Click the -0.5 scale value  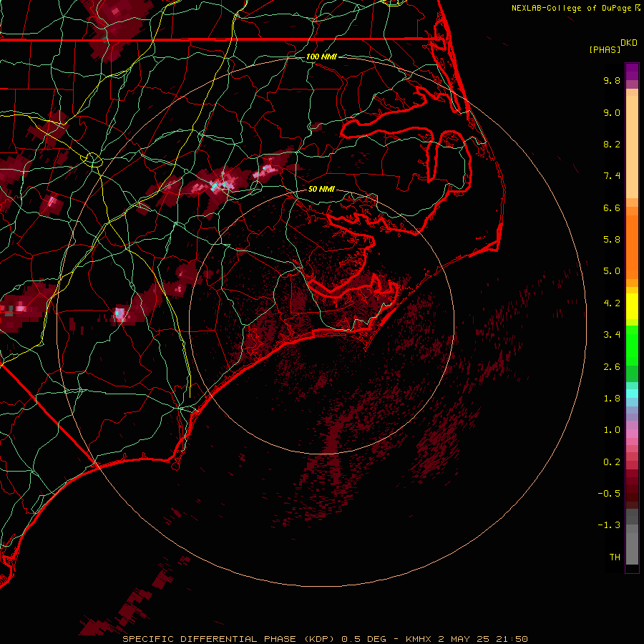(609, 494)
